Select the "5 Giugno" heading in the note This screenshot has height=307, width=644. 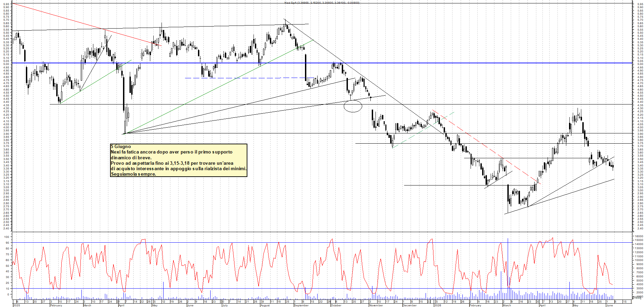pyautogui.click(x=121, y=147)
